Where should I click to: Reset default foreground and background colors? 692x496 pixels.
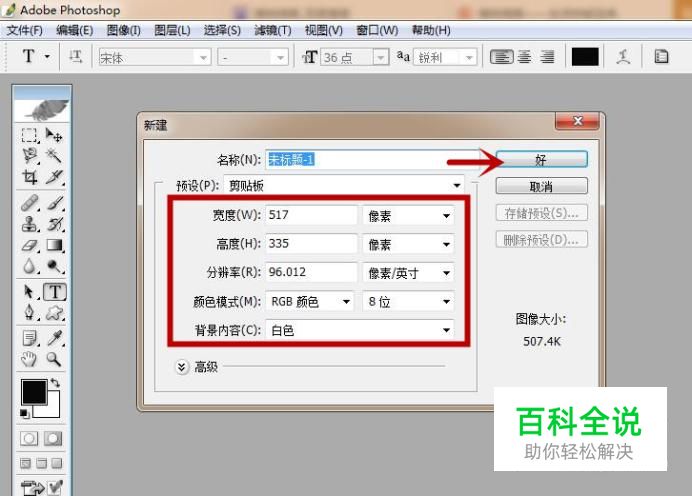pyautogui.click(x=25, y=413)
